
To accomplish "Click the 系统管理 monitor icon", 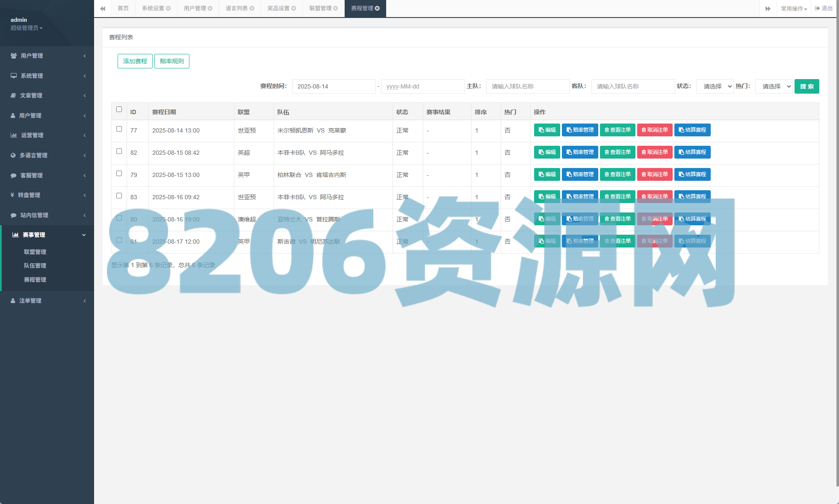I will tap(14, 76).
